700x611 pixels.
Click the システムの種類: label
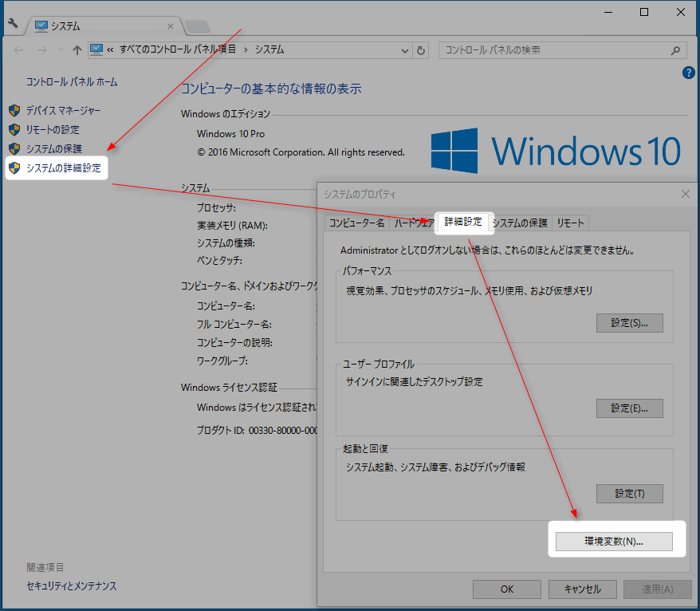tap(226, 243)
